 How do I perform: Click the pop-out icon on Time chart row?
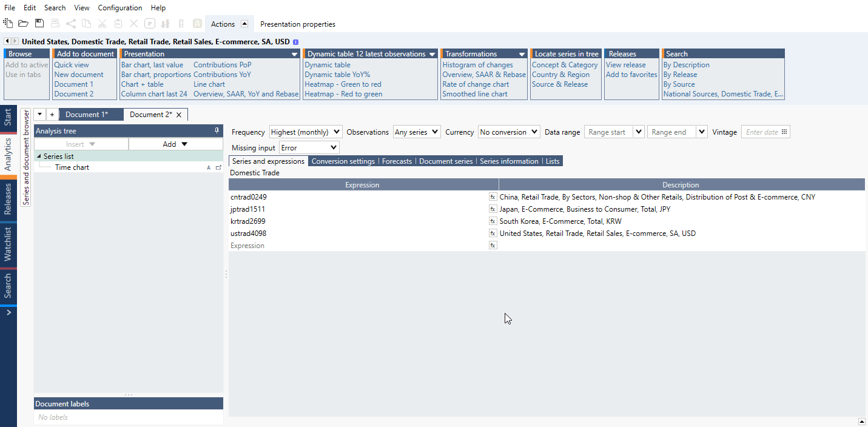(x=218, y=167)
